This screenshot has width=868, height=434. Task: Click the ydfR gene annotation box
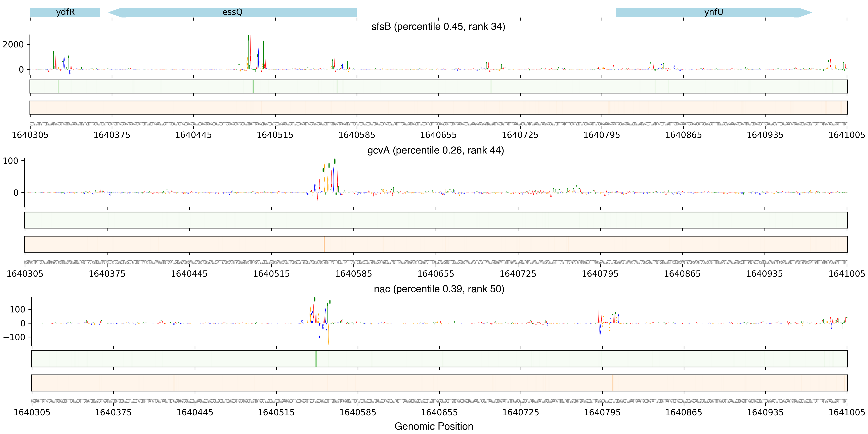coord(65,12)
